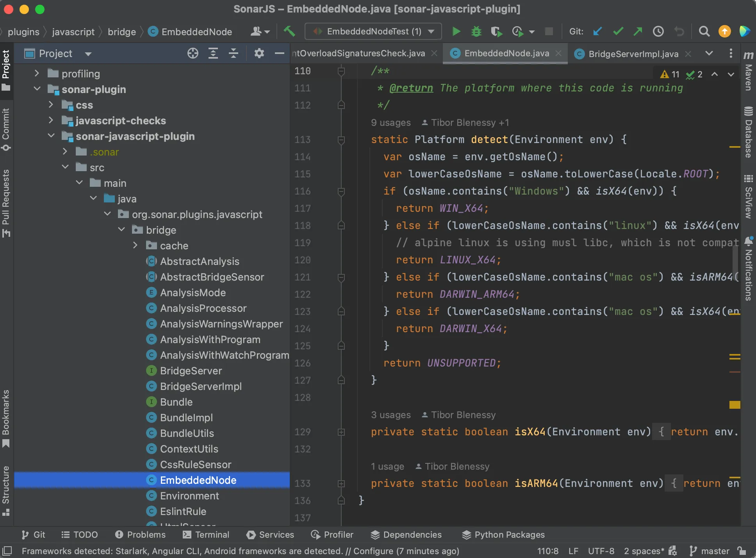Click the IDE update orange arrow icon
756x558 pixels.
(725, 31)
